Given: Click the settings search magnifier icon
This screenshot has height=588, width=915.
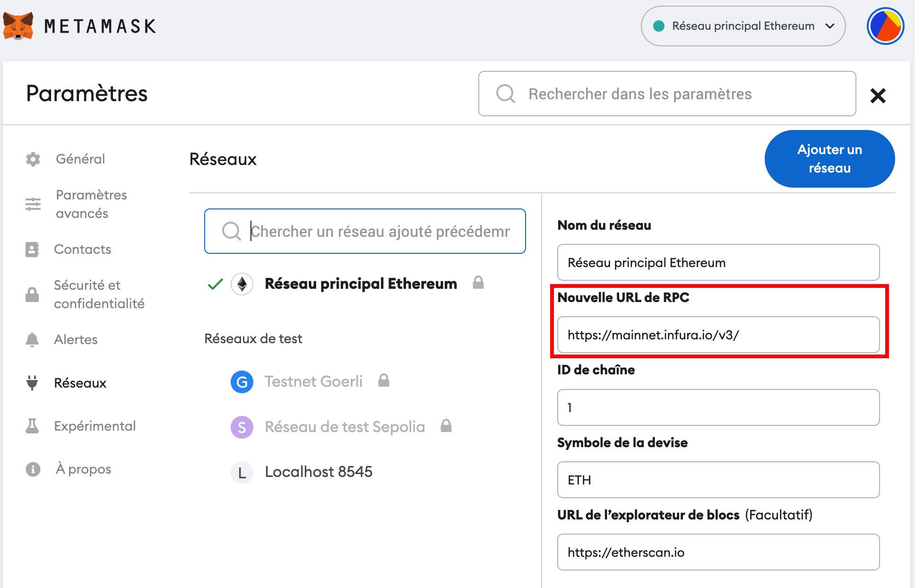Looking at the screenshot, I should click(505, 94).
